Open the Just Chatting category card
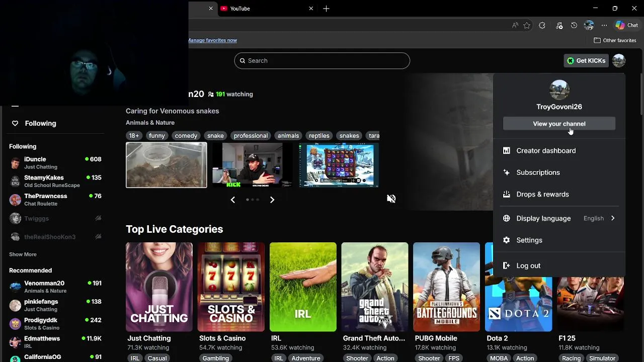Image resolution: width=644 pixels, height=362 pixels. [x=159, y=287]
